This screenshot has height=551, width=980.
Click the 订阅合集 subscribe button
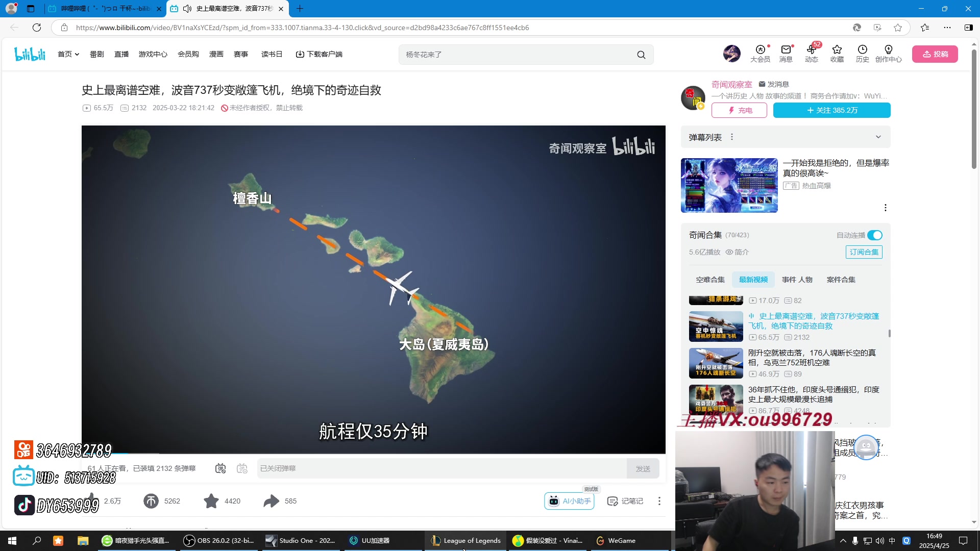pyautogui.click(x=864, y=252)
